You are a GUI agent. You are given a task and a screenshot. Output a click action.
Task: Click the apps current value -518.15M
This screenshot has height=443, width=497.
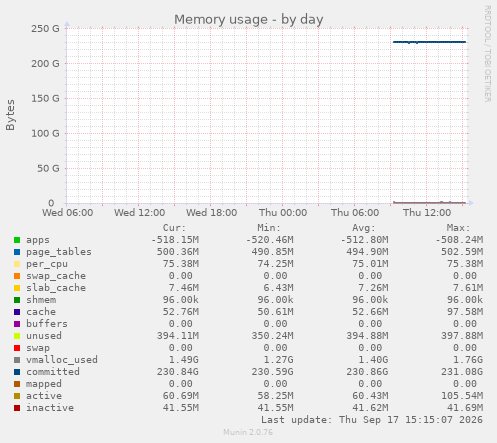175,240
